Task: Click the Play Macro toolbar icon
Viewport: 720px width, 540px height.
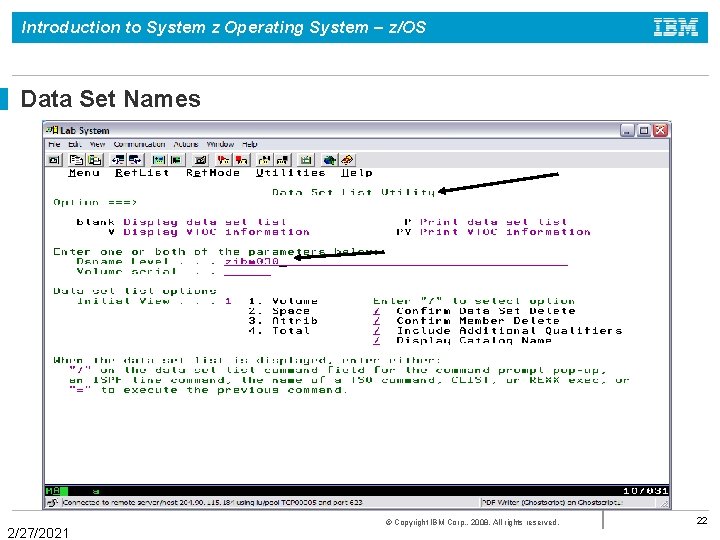Action: tap(264, 160)
